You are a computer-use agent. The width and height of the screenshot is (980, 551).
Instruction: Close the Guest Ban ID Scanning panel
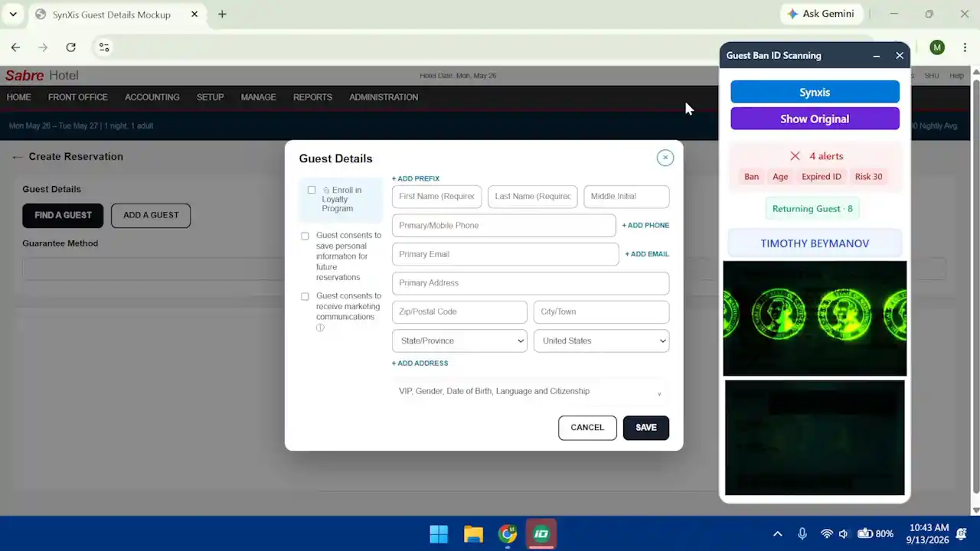pyautogui.click(x=900, y=56)
